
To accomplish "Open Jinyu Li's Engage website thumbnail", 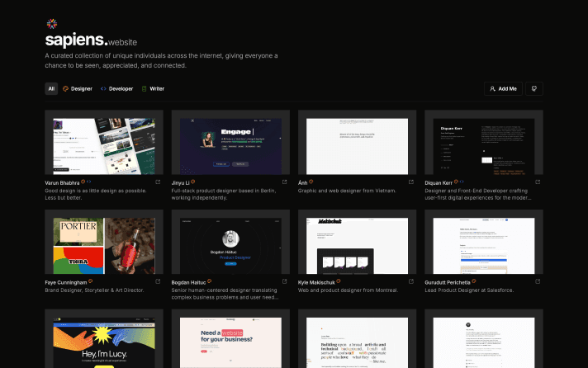I will coord(230,143).
